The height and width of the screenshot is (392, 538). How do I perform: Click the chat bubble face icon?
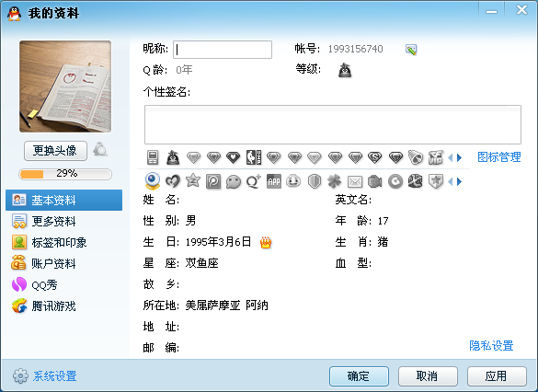click(x=234, y=181)
